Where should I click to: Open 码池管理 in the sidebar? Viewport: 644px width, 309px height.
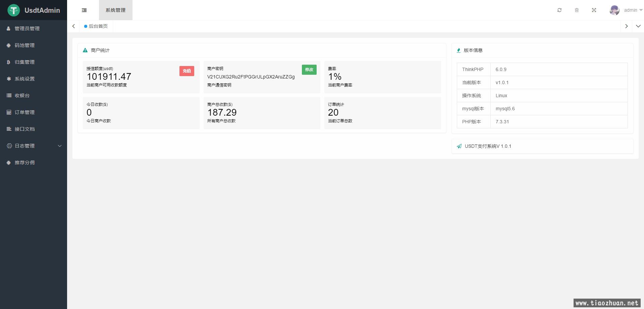(24, 45)
